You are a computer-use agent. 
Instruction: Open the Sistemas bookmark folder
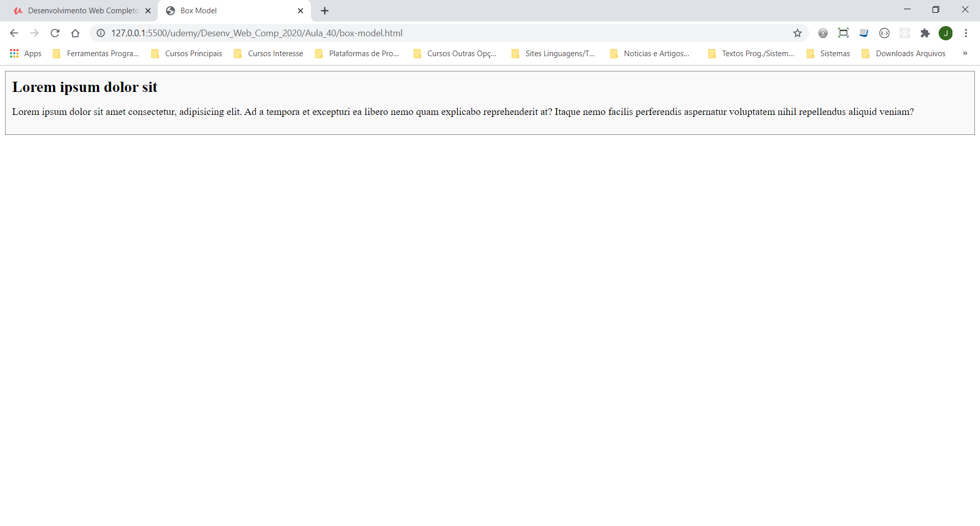click(x=828, y=54)
